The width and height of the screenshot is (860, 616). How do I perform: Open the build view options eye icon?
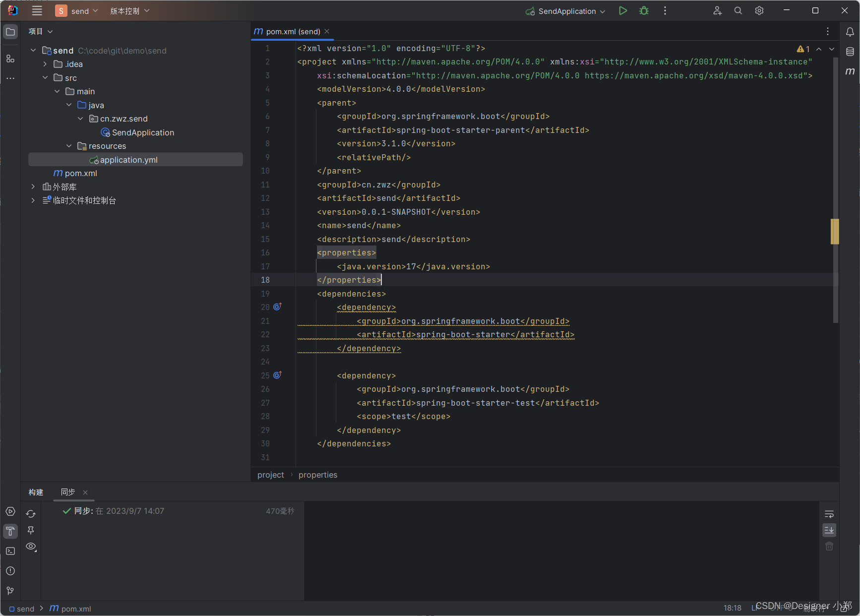pos(31,547)
